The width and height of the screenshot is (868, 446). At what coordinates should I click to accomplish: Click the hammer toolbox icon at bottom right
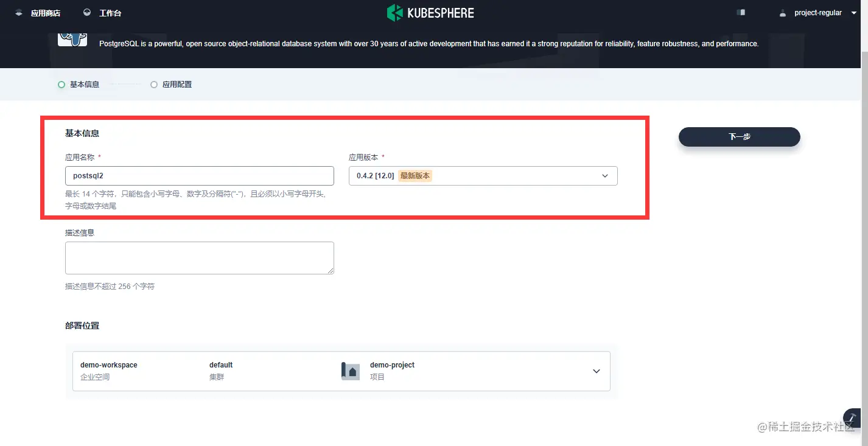tap(852, 418)
